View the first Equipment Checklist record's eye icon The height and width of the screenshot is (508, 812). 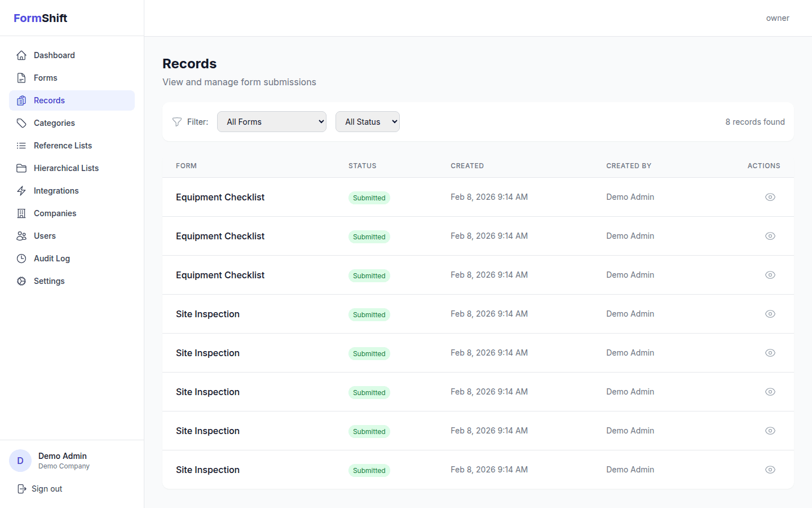pyautogui.click(x=770, y=197)
